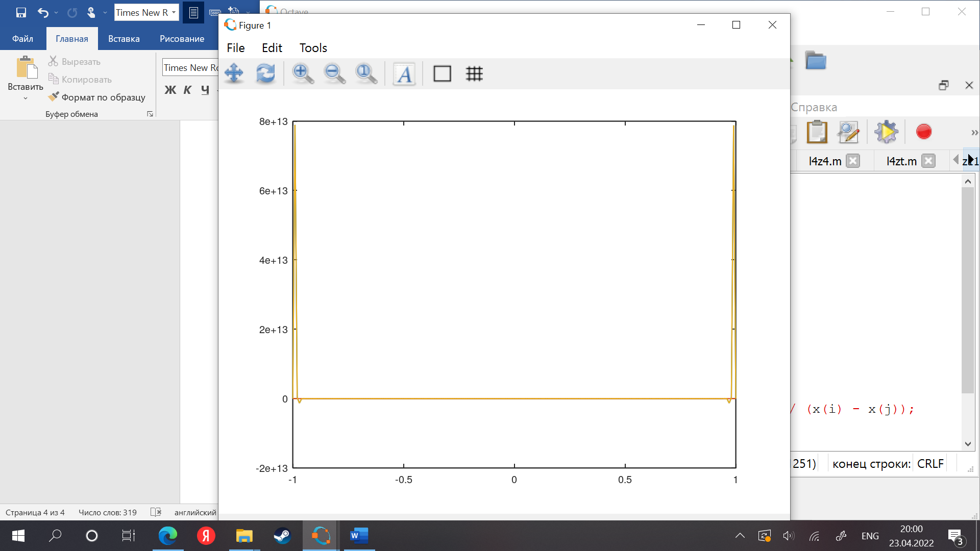Viewport: 980px width, 551px height.
Task: Click the proofing check icon in status bar
Action: pyautogui.click(x=156, y=512)
